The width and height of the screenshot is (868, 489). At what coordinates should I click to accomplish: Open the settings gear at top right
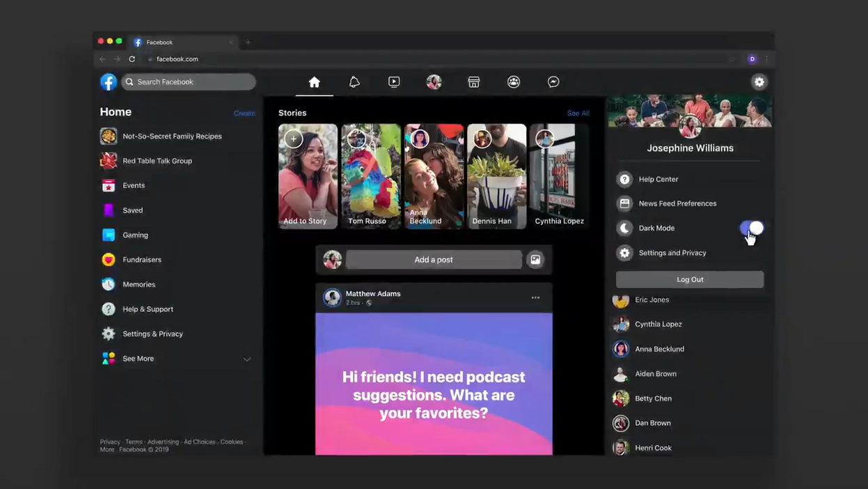click(x=759, y=81)
